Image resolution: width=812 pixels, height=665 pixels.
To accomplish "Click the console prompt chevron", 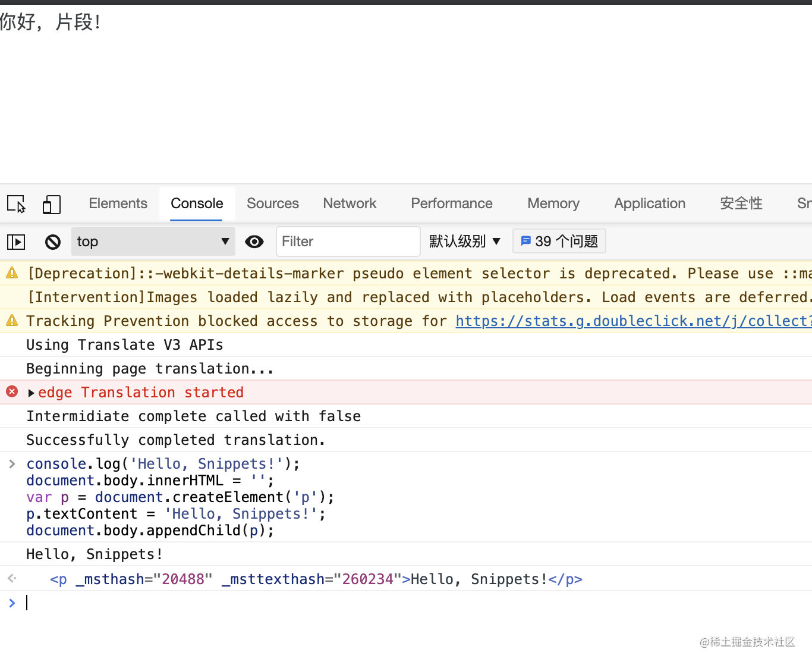I will click(12, 603).
